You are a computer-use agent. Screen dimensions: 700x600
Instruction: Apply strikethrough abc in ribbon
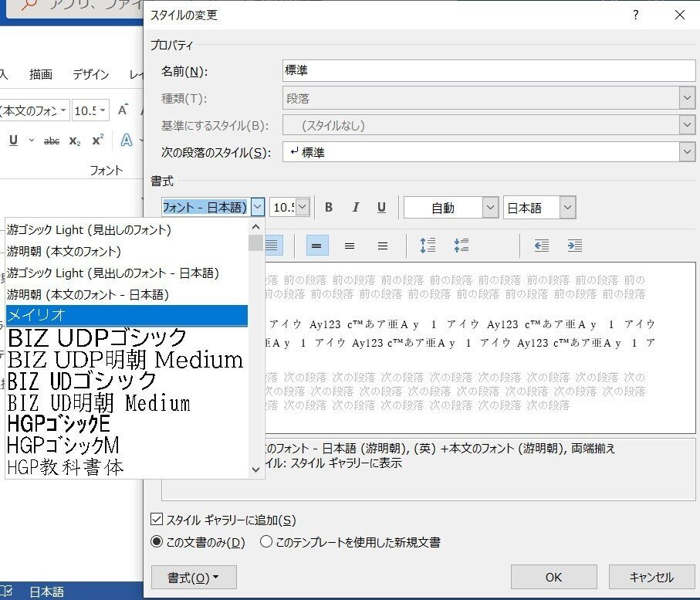point(52,141)
